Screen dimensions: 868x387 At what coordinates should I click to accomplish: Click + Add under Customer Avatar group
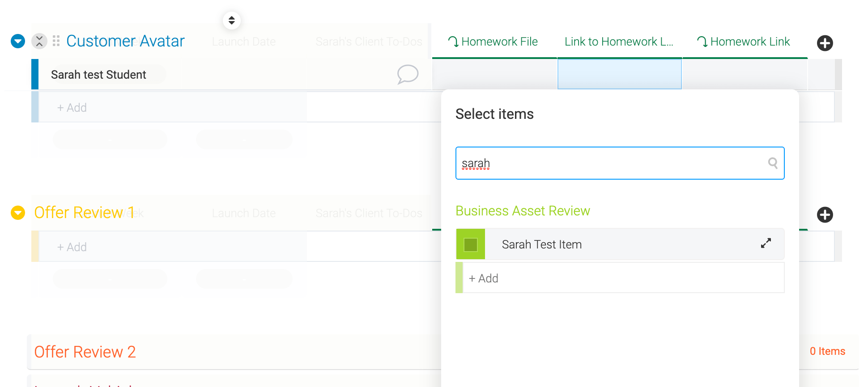pos(72,108)
